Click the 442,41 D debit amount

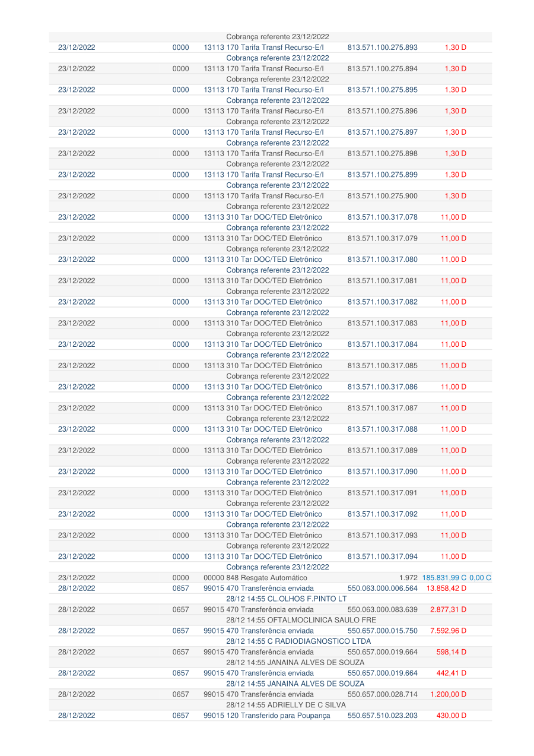coord(451,673)
